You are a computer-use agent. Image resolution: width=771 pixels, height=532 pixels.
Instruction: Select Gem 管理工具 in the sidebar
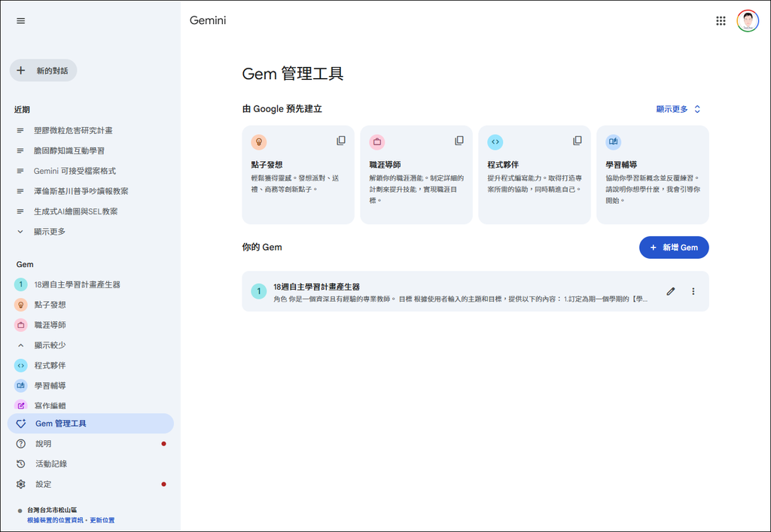point(90,424)
